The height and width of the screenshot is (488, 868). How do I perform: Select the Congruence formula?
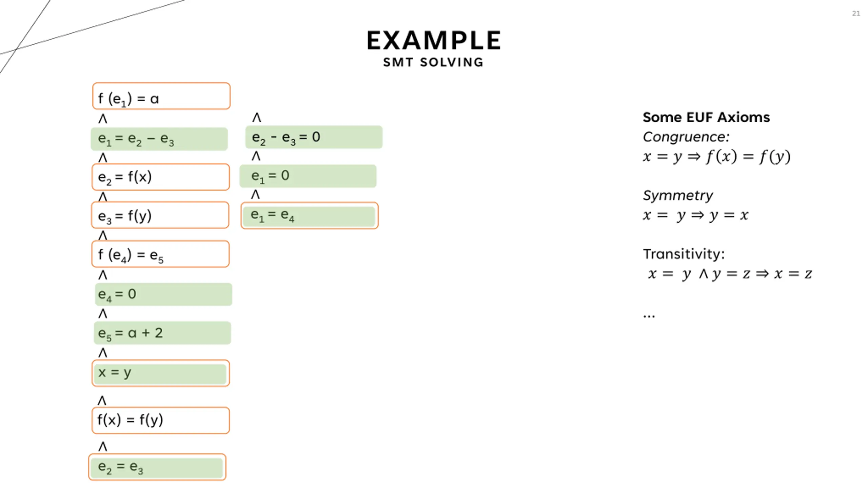click(717, 157)
